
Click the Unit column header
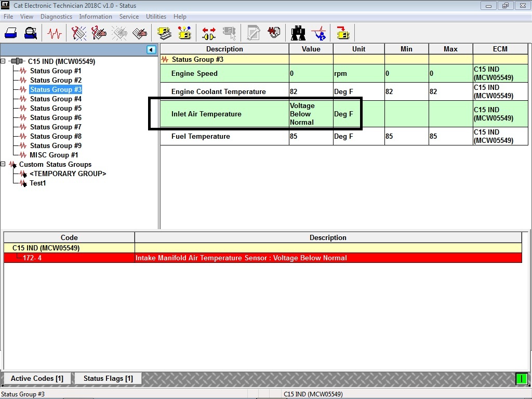click(x=358, y=49)
